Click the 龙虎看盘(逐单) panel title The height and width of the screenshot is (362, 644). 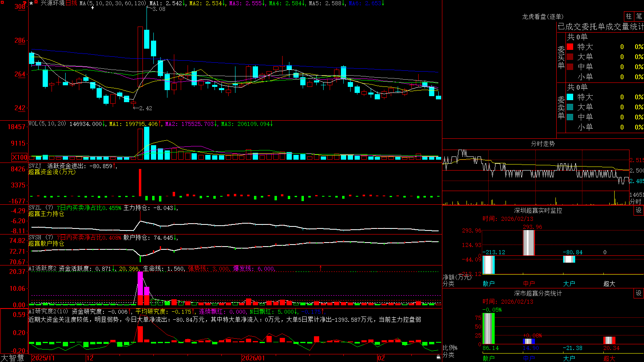click(543, 16)
